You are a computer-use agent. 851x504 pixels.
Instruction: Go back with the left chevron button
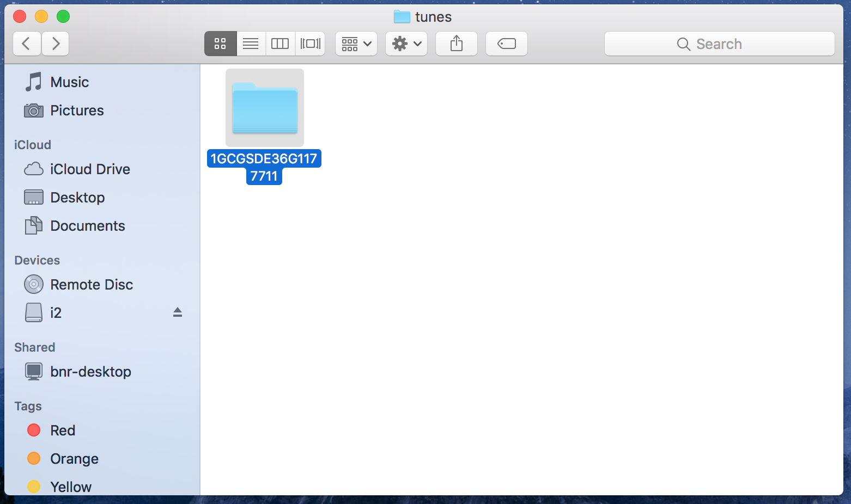point(27,44)
